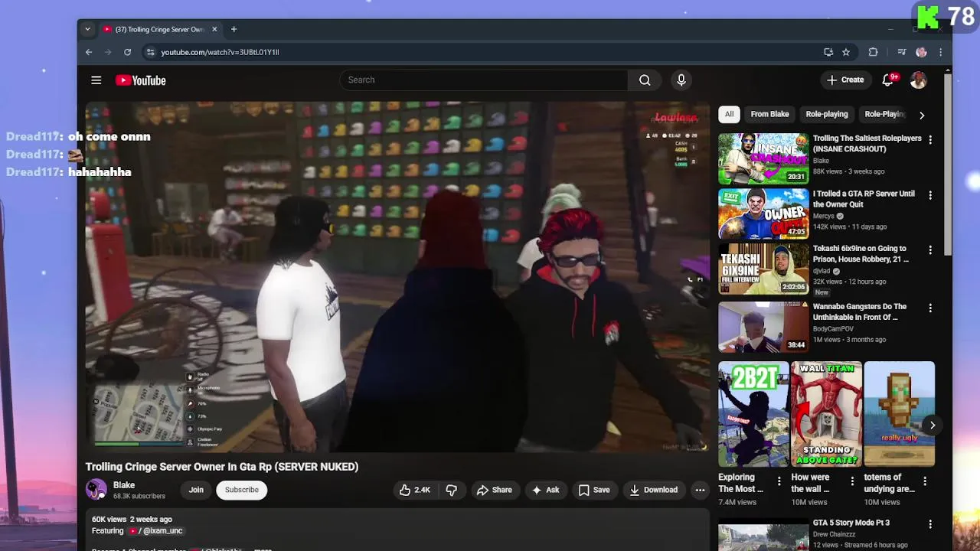Reload the page in browser toolbar

point(127,52)
